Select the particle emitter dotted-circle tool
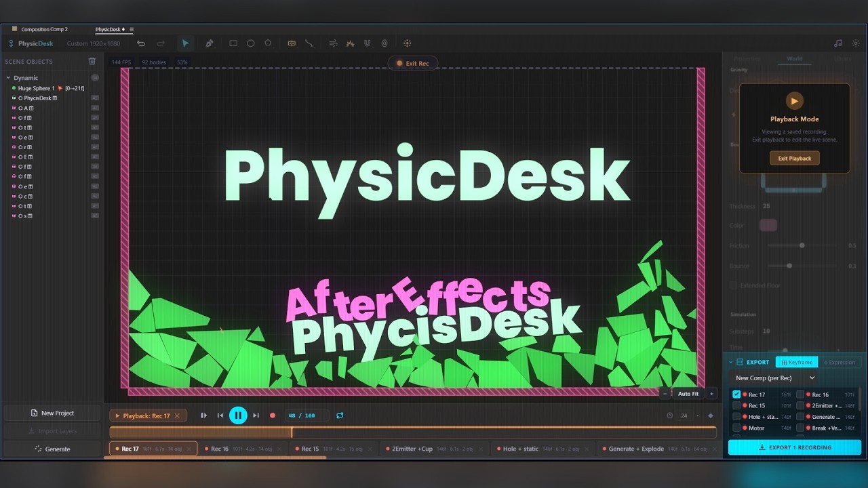This screenshot has width=868, height=488. pos(408,43)
